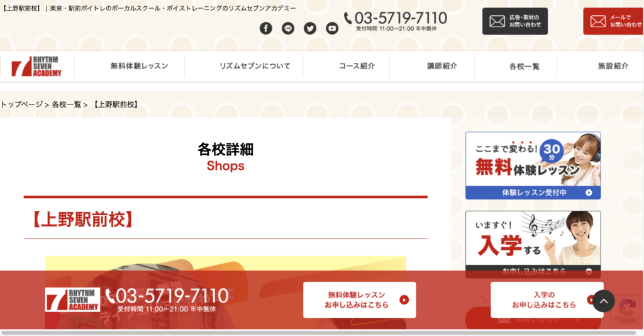
Task: Click the horizontal scrollbar at page bottom
Action: (x=319, y=332)
